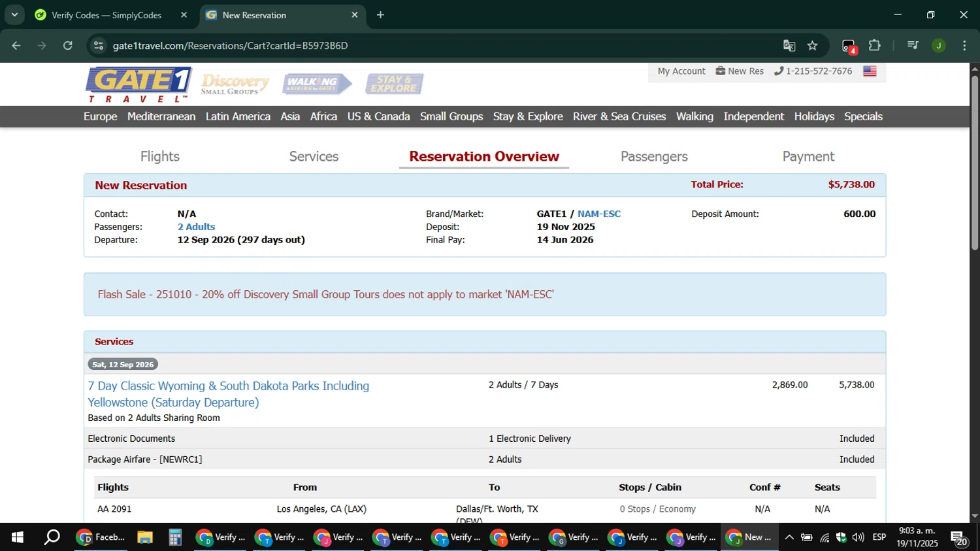980x551 pixels.
Task: Click the translate page icon
Action: coord(789,46)
